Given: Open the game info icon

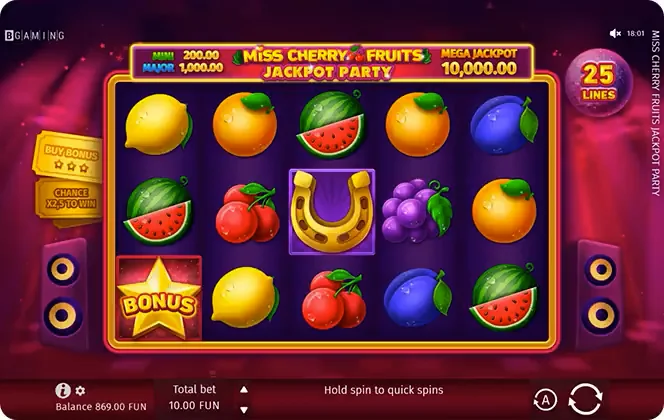Looking at the screenshot, I should coord(63,390).
